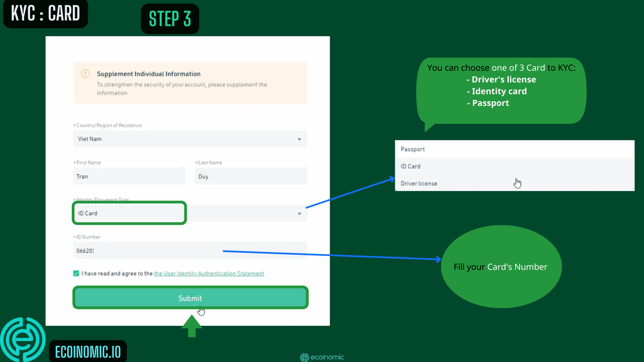644x362 pixels.
Task: Click the Viet Nam country field
Action: (190, 139)
